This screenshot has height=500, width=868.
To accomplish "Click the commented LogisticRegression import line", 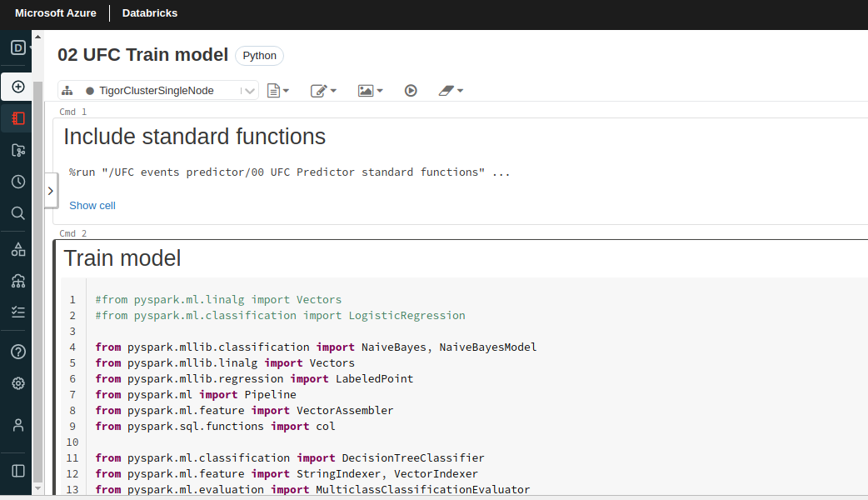I will (280, 316).
